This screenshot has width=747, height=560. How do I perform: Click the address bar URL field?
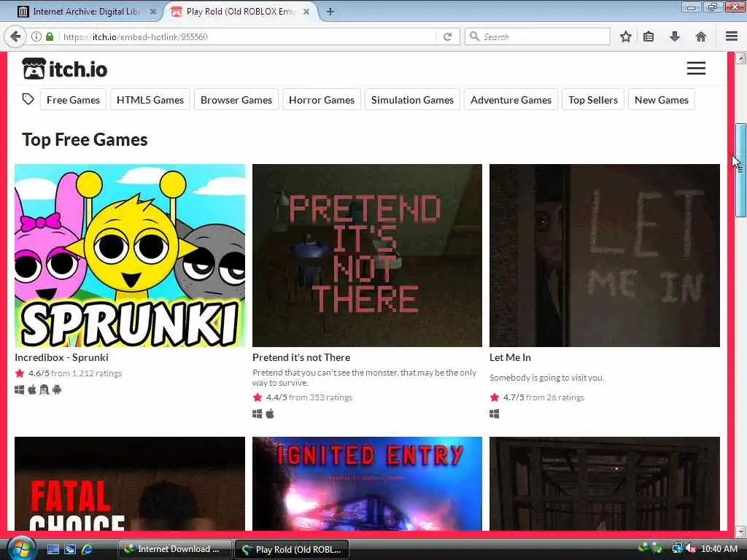pos(248,36)
